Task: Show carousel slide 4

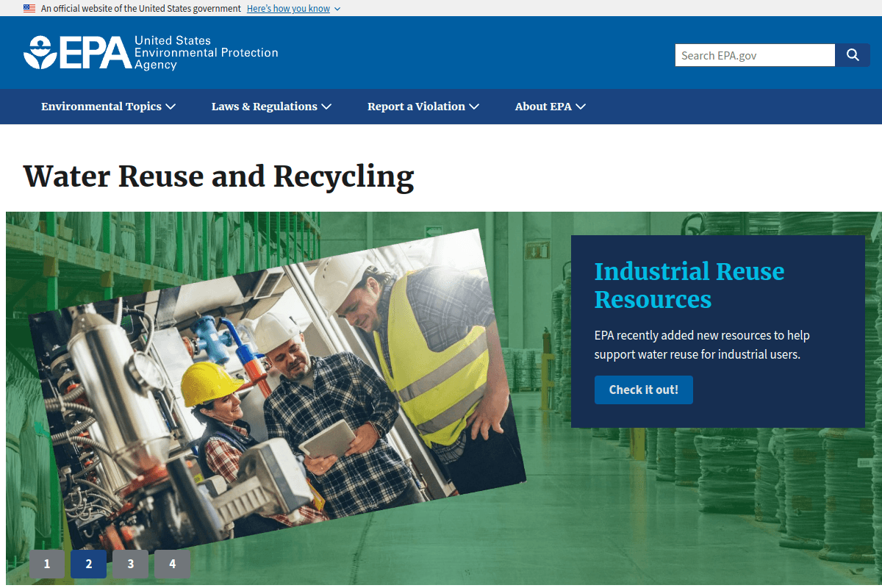Action: point(173,564)
